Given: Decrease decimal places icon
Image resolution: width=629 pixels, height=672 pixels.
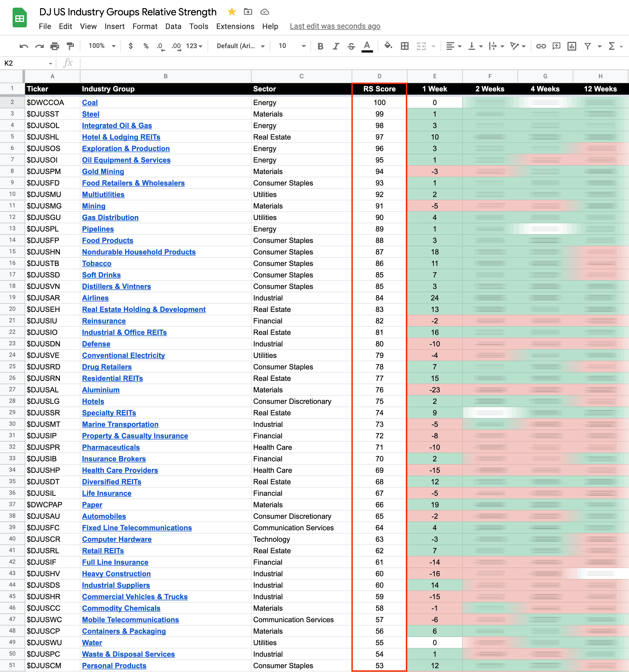Looking at the screenshot, I should click(161, 46).
